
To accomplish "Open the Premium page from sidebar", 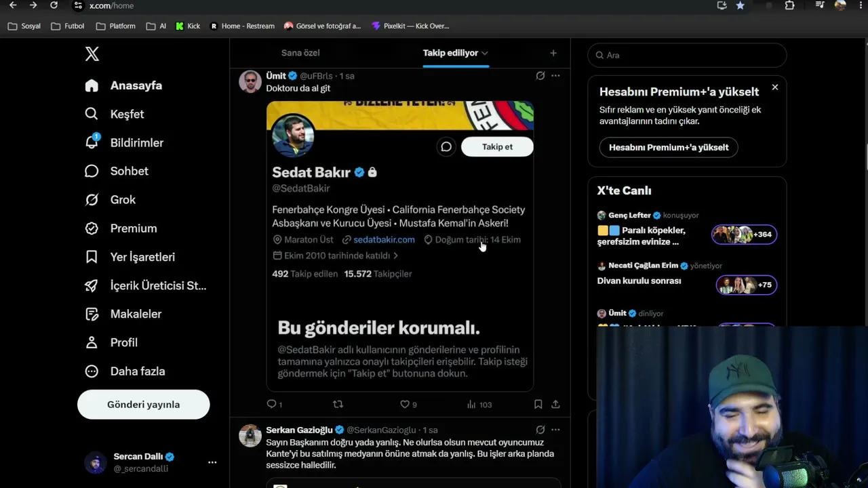I will pos(121,228).
